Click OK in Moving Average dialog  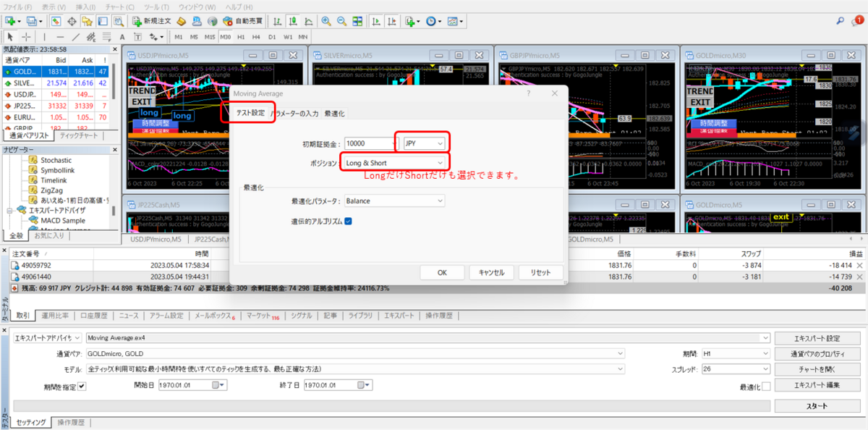tap(441, 272)
